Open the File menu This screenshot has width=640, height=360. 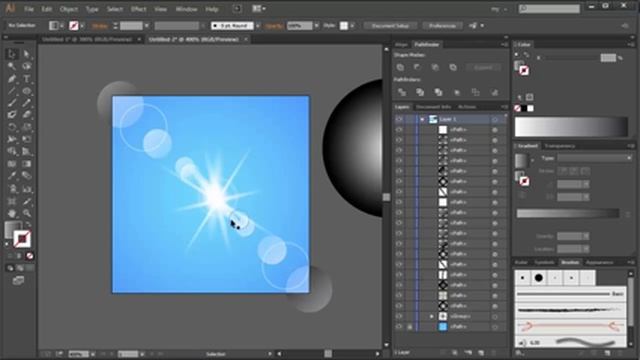(x=29, y=9)
